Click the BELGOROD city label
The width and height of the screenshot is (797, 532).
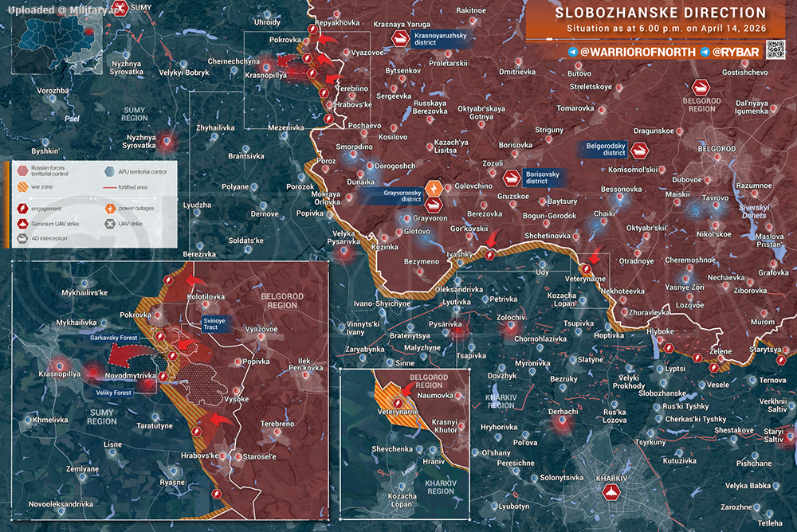point(717,149)
